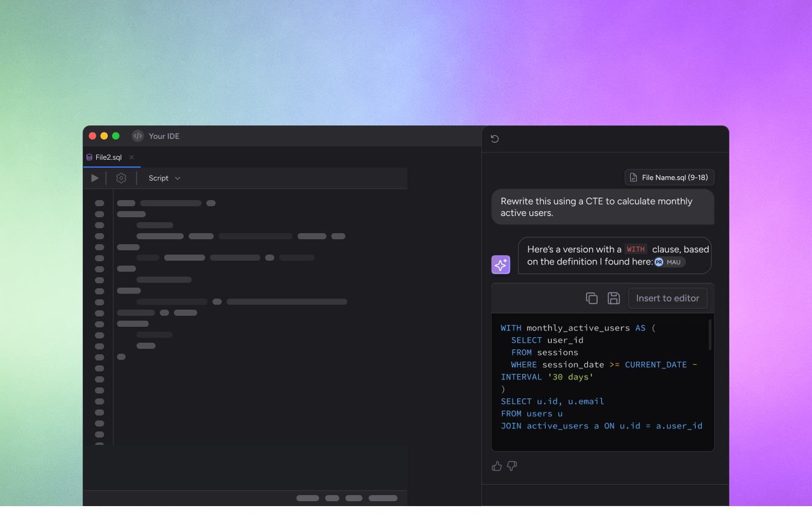
Task: Expand the Script dropdown
Action: coord(164,178)
